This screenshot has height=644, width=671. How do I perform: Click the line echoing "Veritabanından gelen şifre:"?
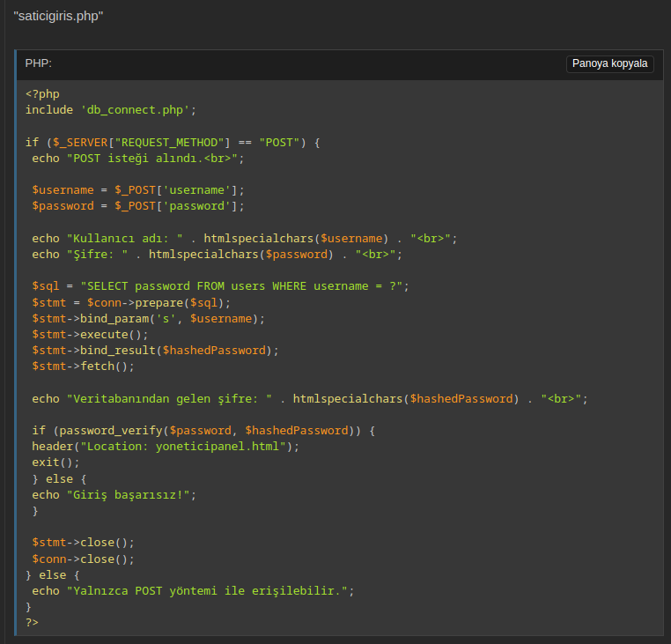(310, 399)
